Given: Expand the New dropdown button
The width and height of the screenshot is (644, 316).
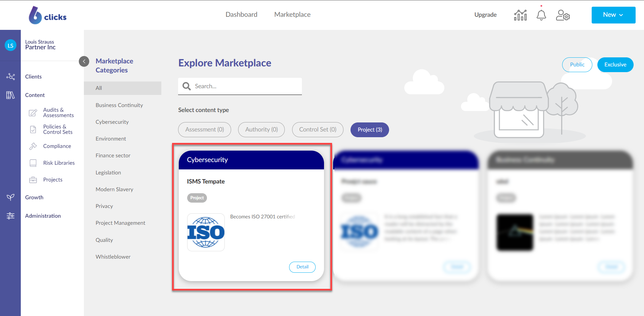Looking at the screenshot, I should (613, 15).
